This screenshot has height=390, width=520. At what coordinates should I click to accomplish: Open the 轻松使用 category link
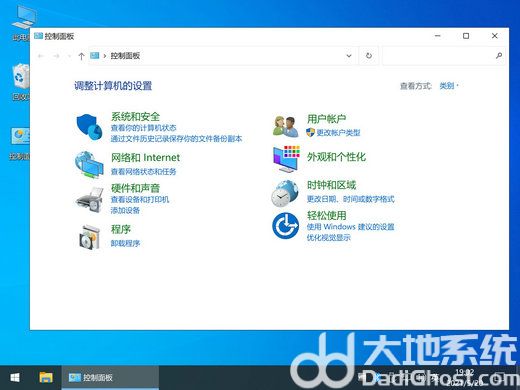click(326, 215)
